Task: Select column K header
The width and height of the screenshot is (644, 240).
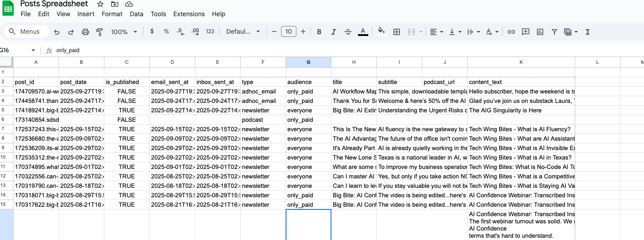Action: coord(521,62)
